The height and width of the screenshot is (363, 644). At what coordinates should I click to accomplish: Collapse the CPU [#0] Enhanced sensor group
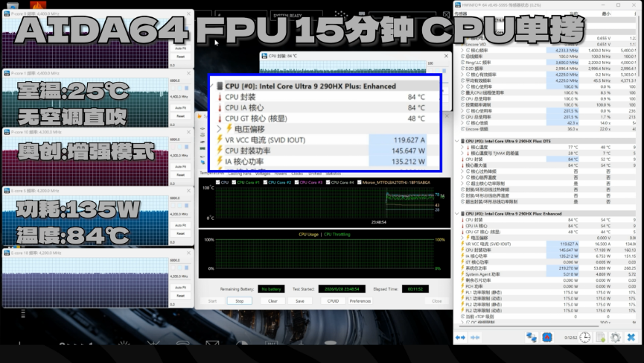coord(457,214)
